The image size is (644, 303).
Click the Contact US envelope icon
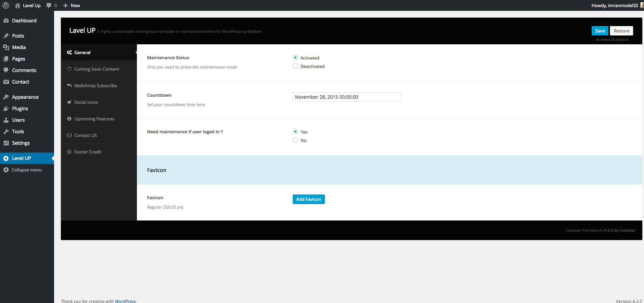[x=69, y=135]
